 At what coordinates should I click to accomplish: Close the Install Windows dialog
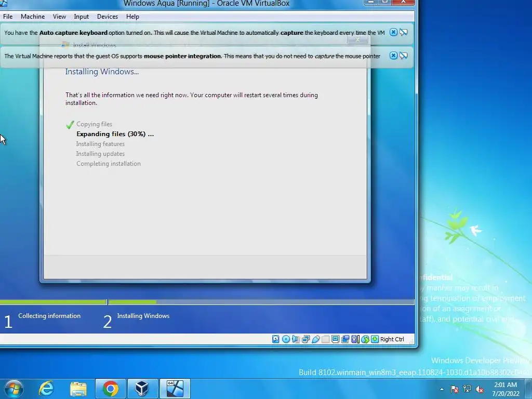tap(357, 39)
